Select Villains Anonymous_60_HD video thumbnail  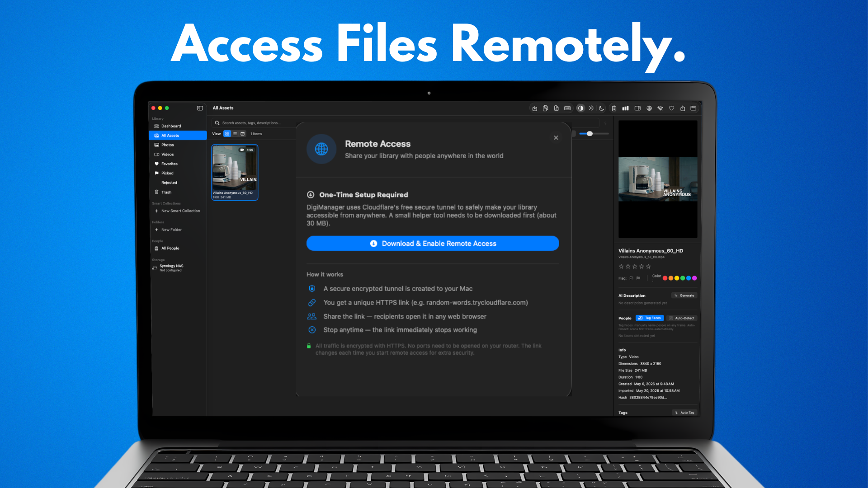[x=235, y=172]
